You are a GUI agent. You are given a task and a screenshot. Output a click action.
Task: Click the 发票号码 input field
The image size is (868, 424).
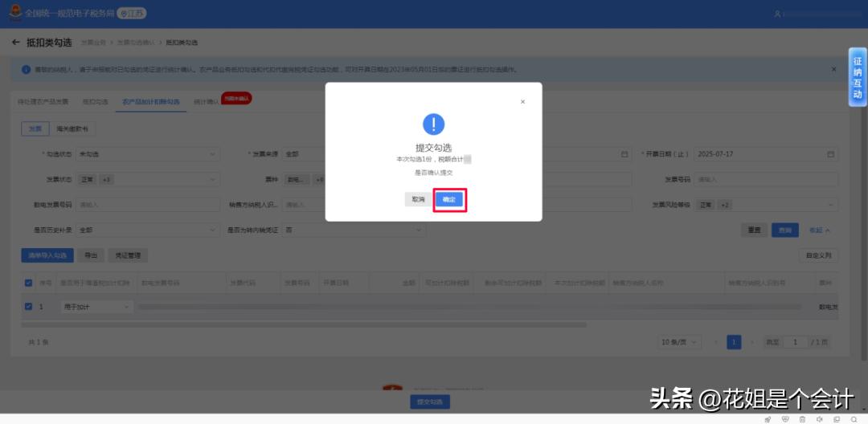click(766, 180)
